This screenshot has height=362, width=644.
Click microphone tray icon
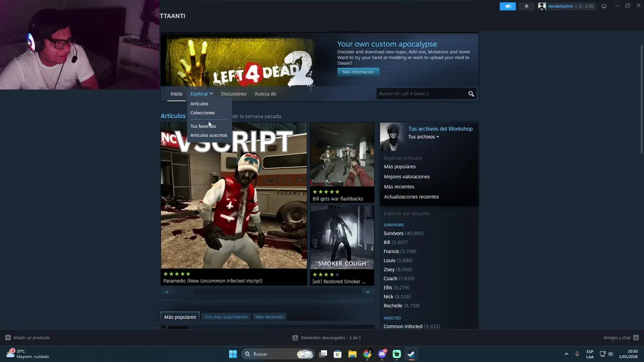click(x=577, y=354)
